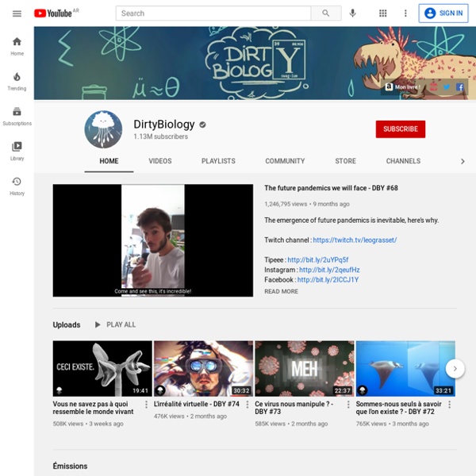Click the Émissions section heading
The image size is (476, 476).
[x=70, y=466]
